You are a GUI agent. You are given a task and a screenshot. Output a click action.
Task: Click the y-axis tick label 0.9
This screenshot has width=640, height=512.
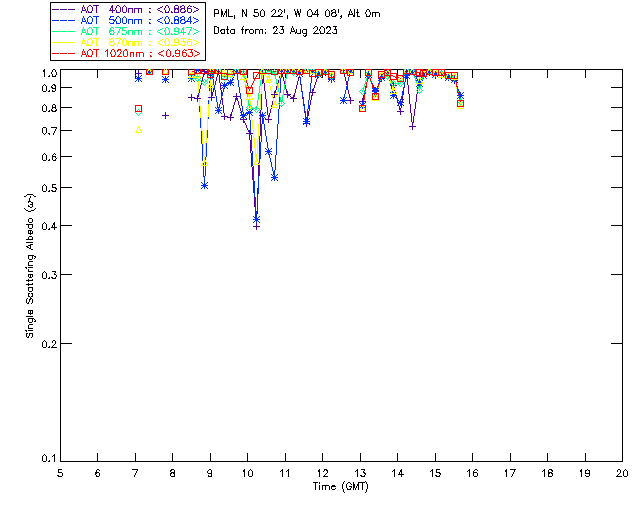click(x=49, y=88)
